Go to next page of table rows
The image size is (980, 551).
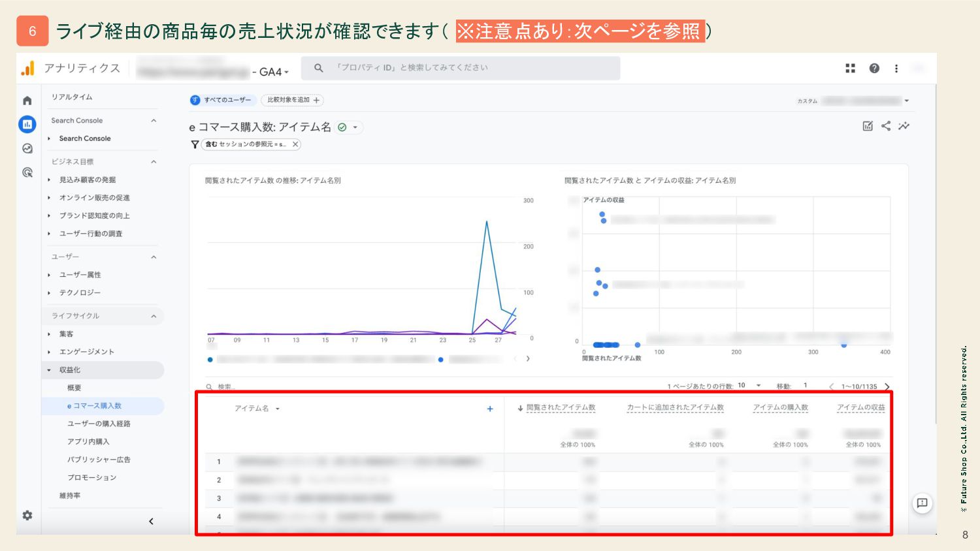[x=887, y=386]
